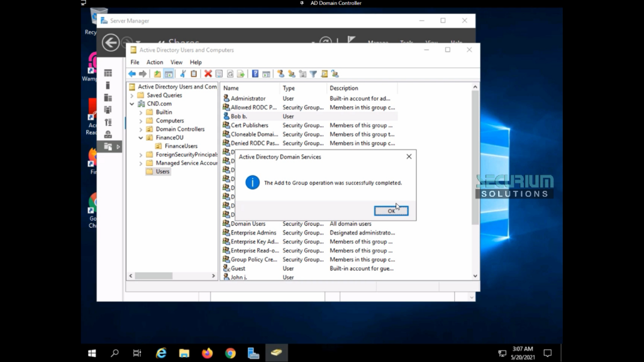Select the Bob b. user row
Image resolution: width=644 pixels, height=362 pixels.
click(309, 116)
